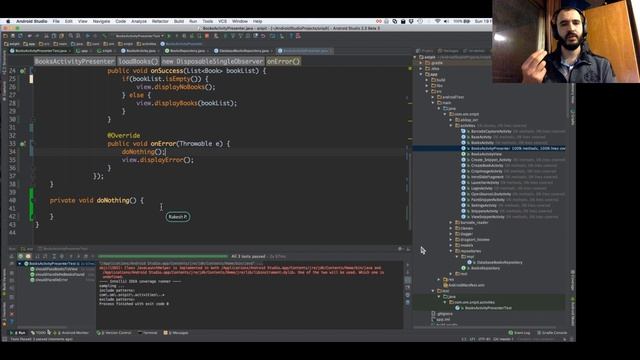Open Run panel settings gear

point(400,249)
